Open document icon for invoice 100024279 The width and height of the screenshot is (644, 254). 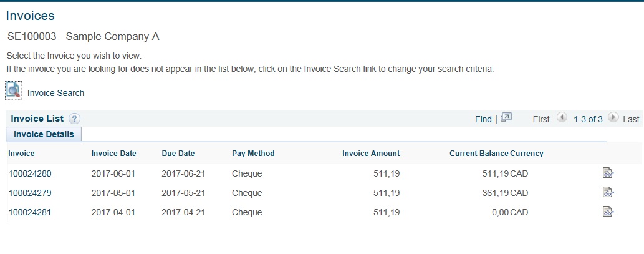pos(608,192)
